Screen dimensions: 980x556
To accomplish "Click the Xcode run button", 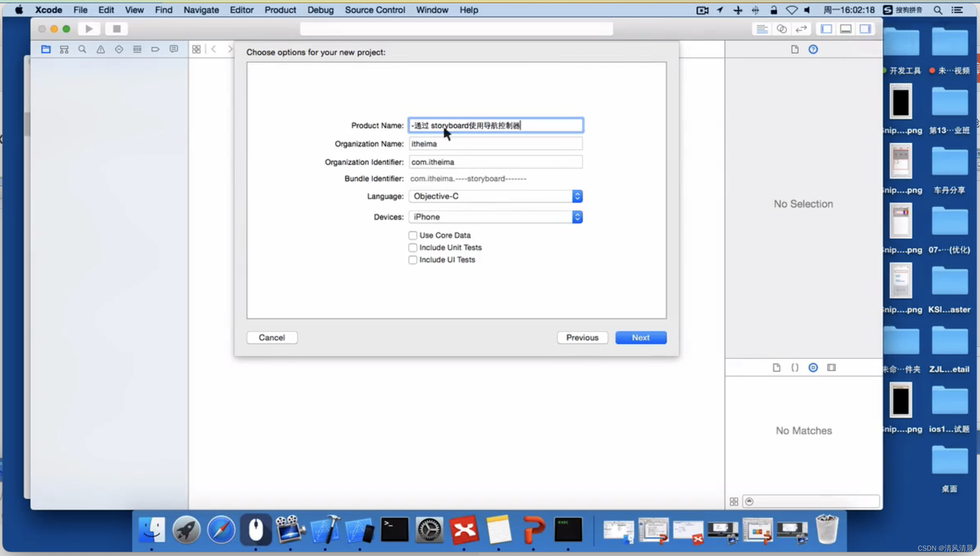I will [89, 28].
